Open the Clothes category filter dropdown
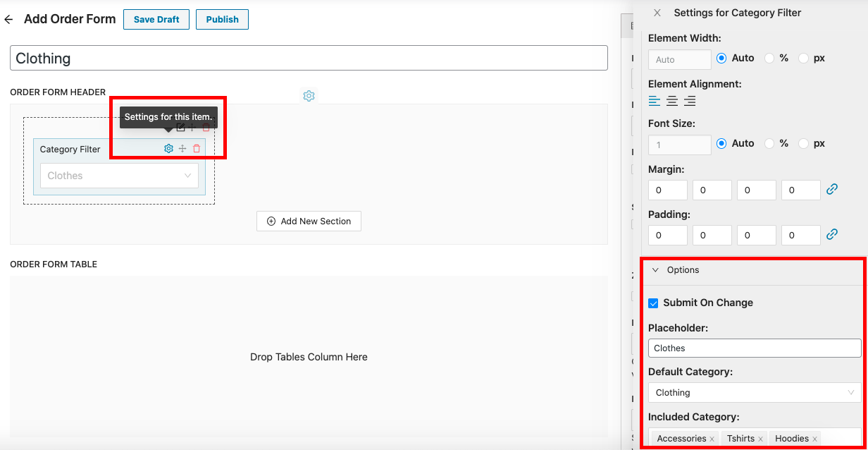 [x=119, y=176]
